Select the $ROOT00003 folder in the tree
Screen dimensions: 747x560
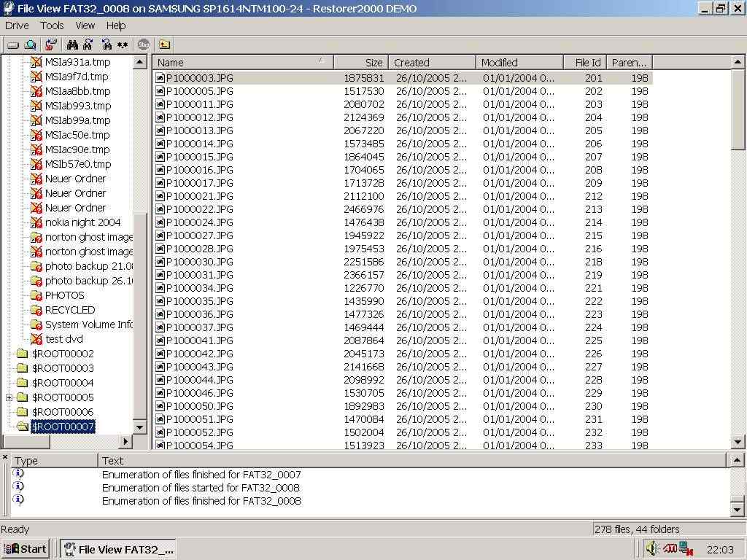63,368
